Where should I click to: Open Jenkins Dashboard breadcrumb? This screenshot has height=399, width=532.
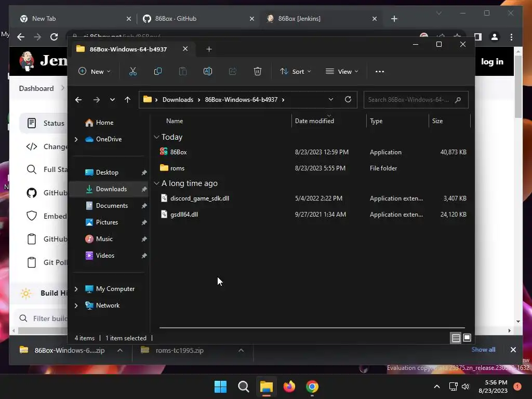36,88
